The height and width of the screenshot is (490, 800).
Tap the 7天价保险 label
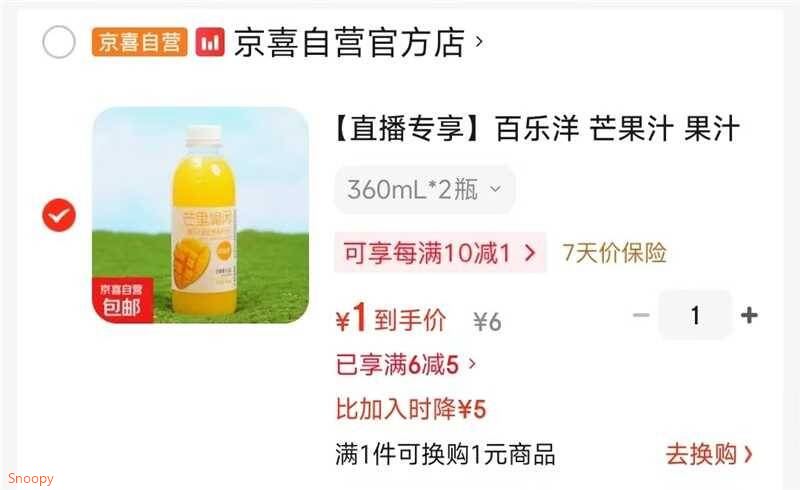pos(614,253)
